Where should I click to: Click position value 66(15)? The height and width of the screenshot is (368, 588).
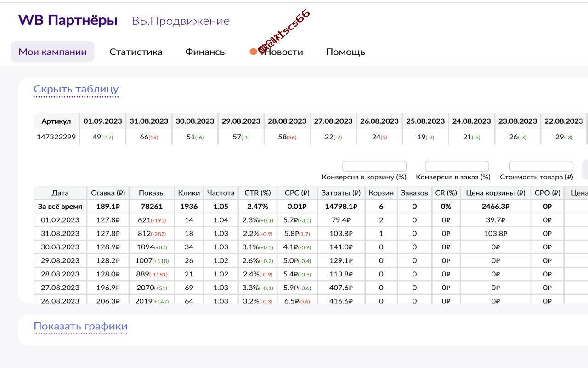149,137
